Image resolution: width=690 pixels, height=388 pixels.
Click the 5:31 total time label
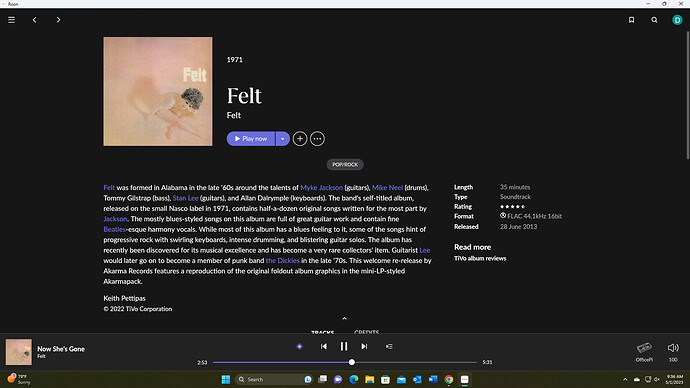click(487, 362)
